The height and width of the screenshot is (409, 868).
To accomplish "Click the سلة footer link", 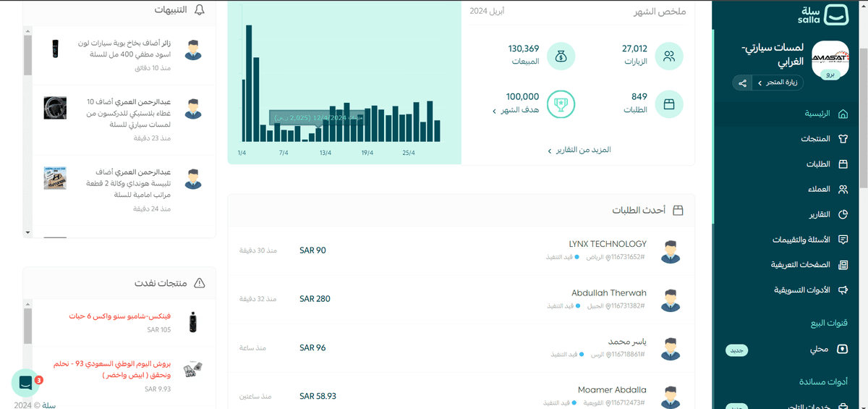I will (49, 405).
